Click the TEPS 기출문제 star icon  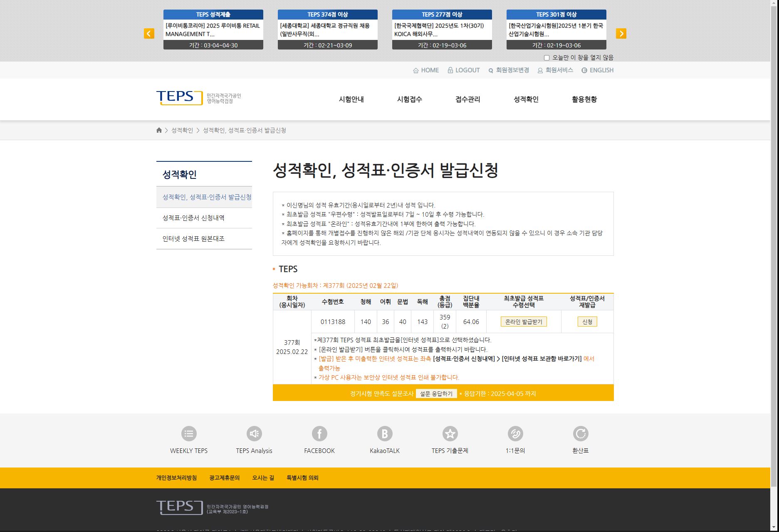click(x=450, y=434)
